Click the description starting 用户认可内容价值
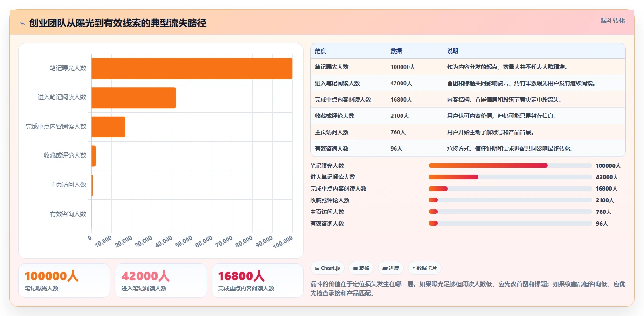The image size is (644, 316). point(502,116)
